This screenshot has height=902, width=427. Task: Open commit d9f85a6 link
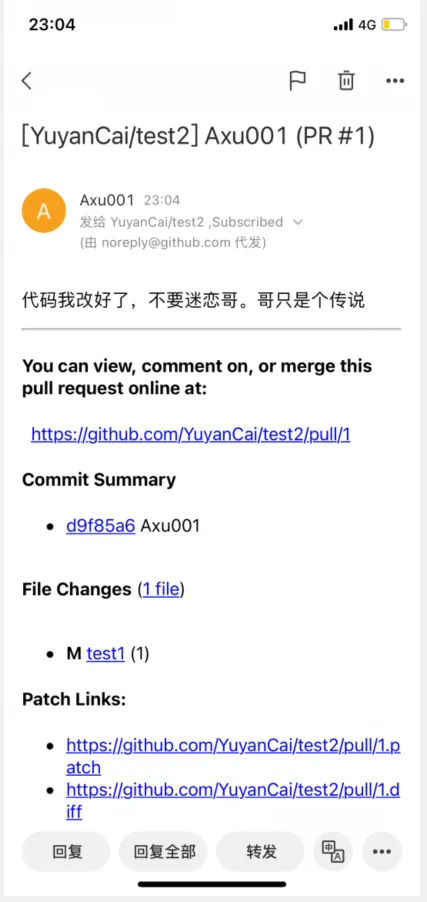(x=101, y=525)
